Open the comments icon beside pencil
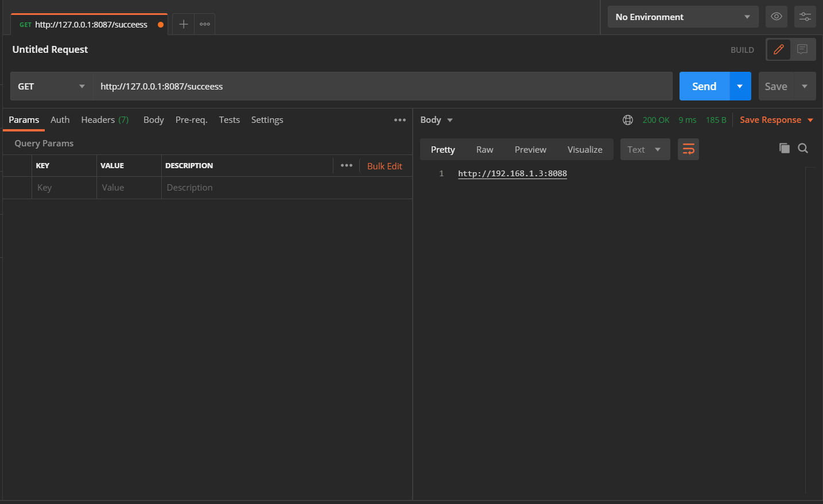The height and width of the screenshot is (504, 823). tap(802, 49)
